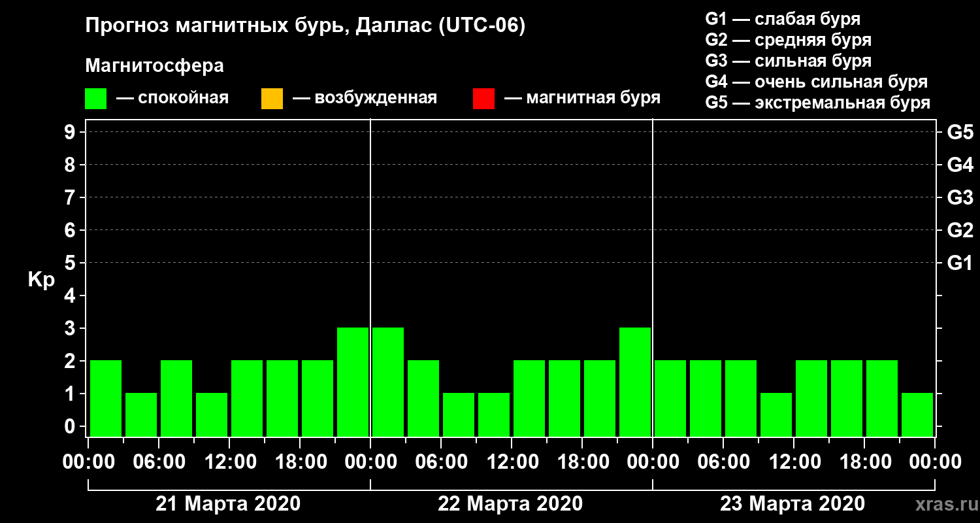This screenshot has width=980, height=523.
Task: Select the 21 Марта bar starting at 09:00
Action: (212, 414)
